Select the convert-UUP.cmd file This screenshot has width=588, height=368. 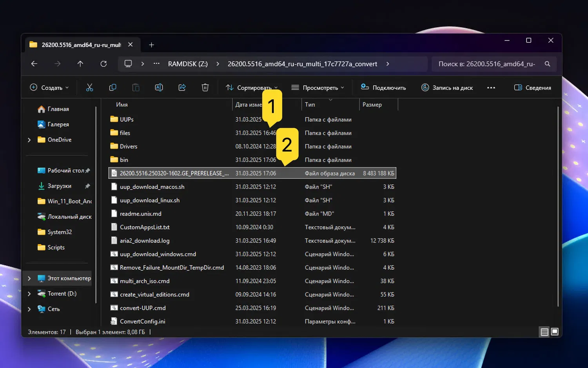pos(143,308)
